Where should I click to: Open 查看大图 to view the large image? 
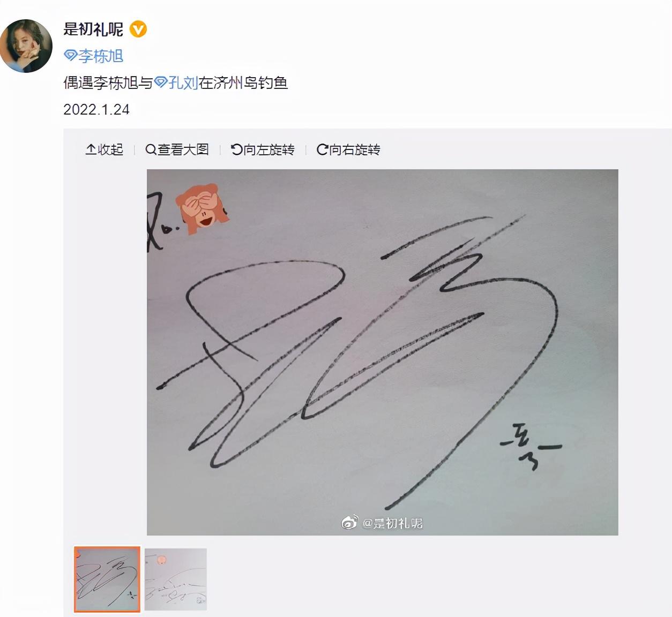point(177,149)
